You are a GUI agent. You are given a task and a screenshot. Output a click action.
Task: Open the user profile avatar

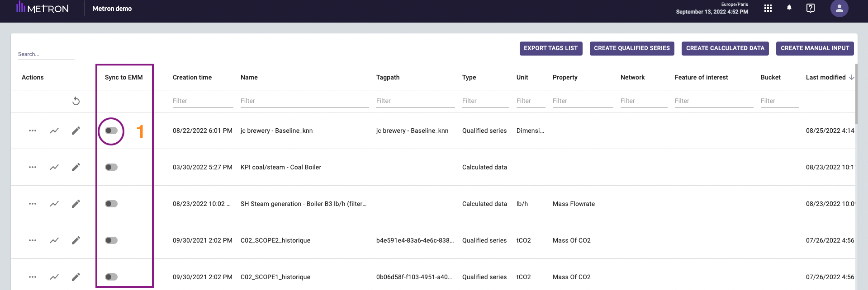(839, 8)
